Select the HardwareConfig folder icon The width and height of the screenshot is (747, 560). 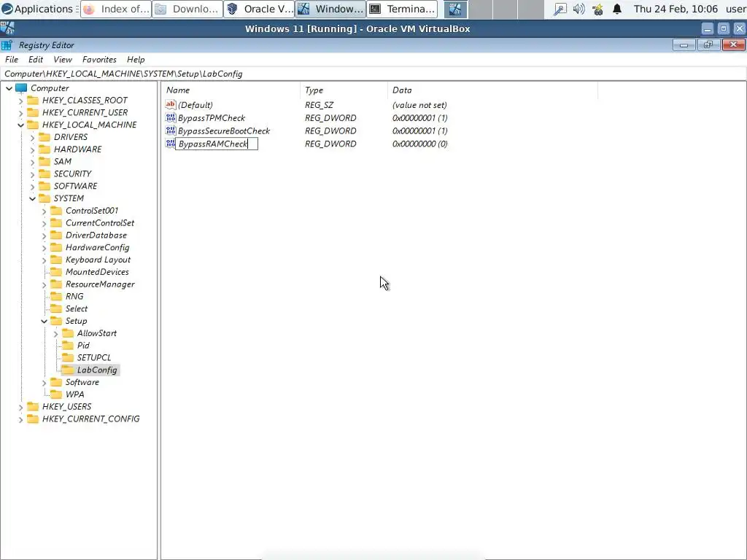pyautogui.click(x=55, y=247)
